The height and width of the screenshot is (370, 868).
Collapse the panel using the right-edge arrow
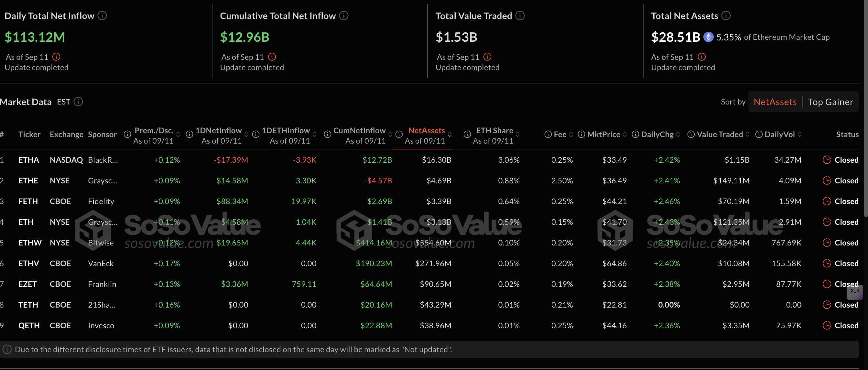point(854,292)
